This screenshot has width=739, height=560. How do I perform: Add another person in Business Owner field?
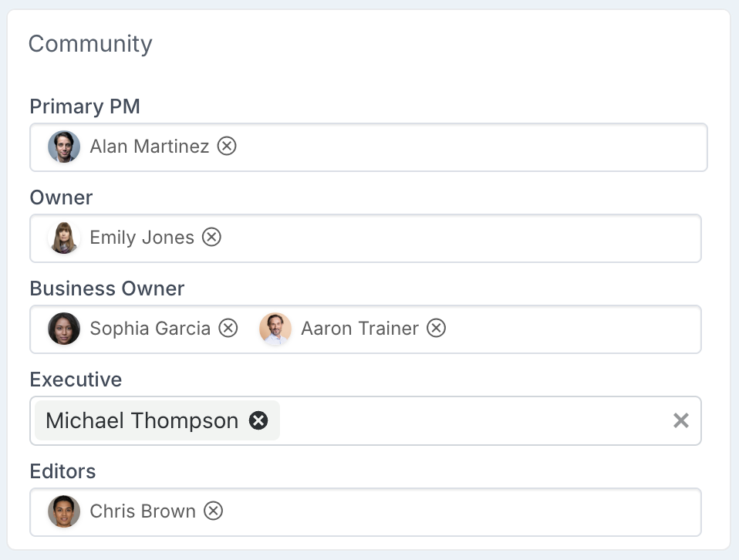(x=571, y=329)
